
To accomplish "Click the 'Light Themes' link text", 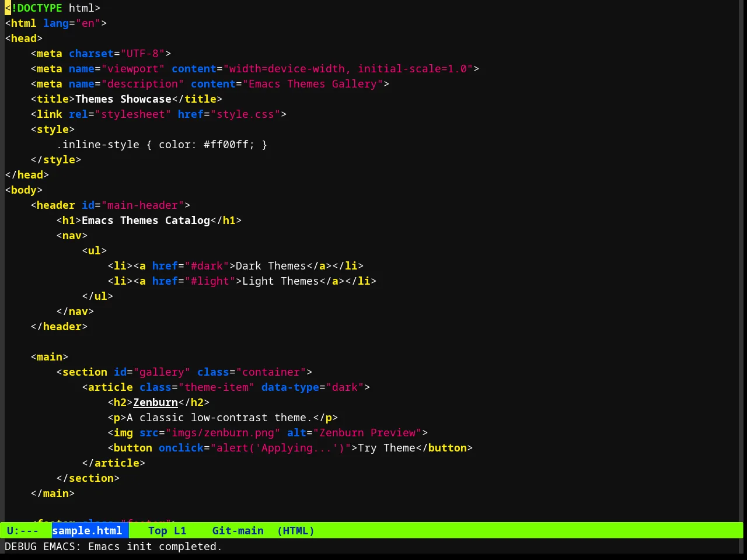I will pyautogui.click(x=281, y=281).
